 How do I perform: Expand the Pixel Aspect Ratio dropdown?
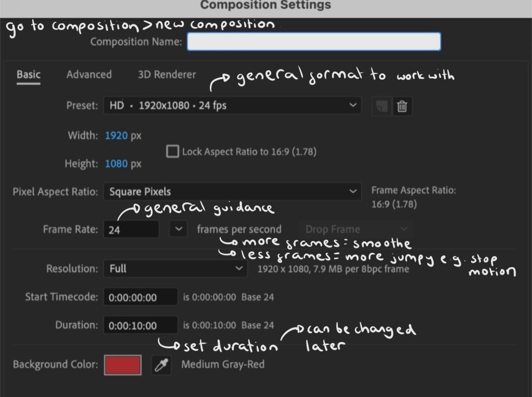(232, 191)
